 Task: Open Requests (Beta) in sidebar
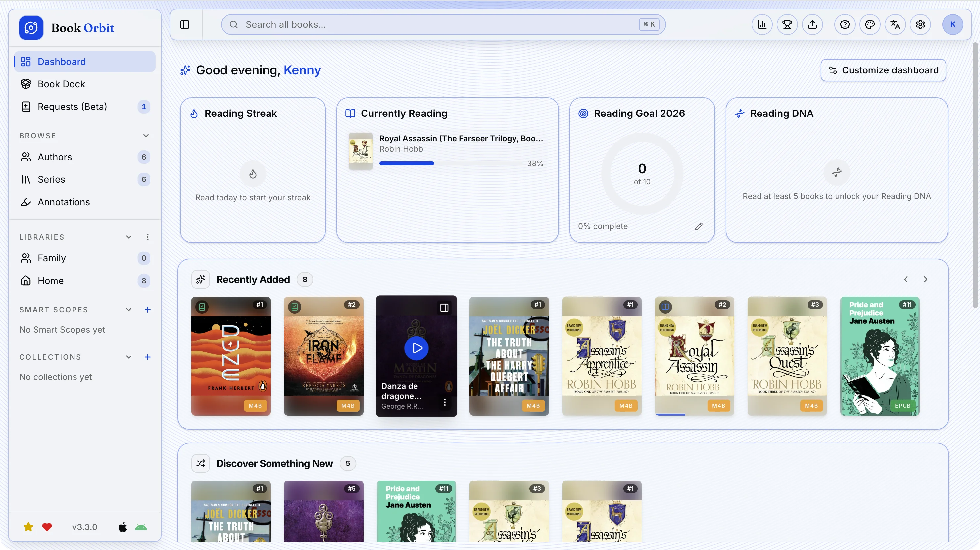coord(84,107)
